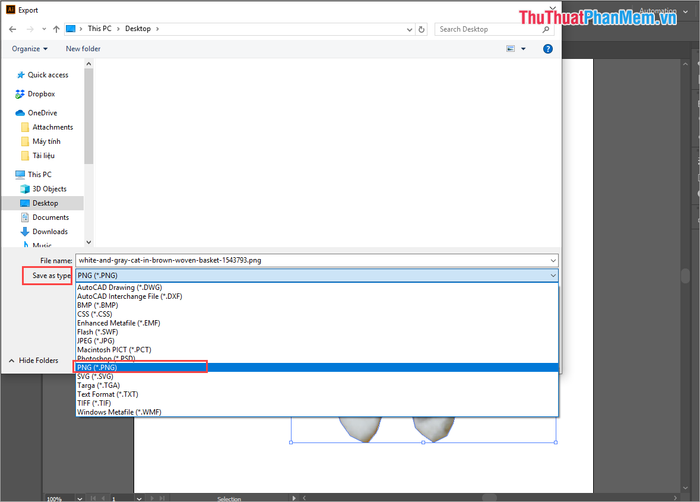Expand the File name dropdown arrow

pyautogui.click(x=553, y=260)
